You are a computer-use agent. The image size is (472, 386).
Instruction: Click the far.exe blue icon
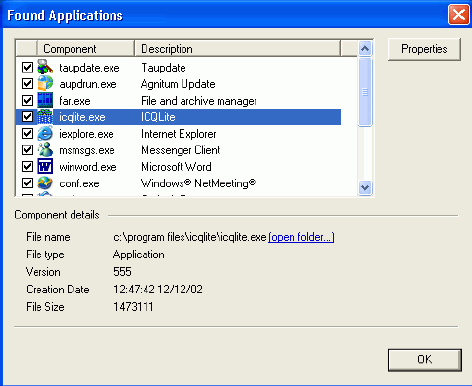click(45, 100)
